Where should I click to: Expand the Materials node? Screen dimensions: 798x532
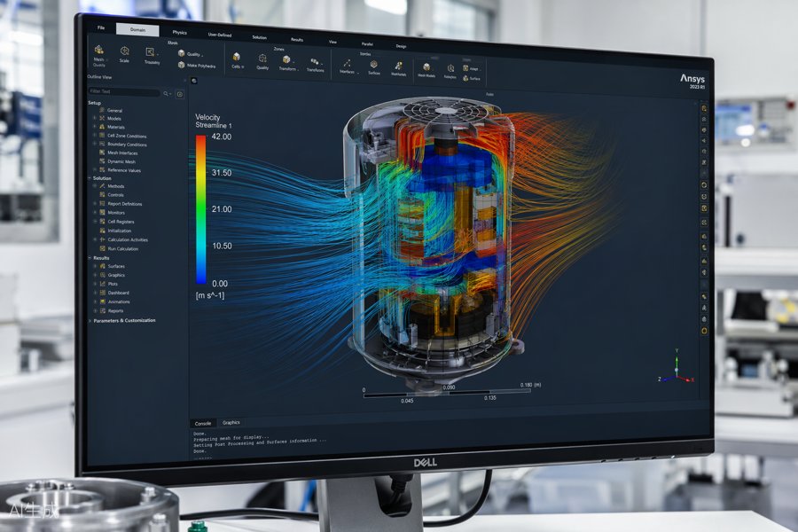pos(95,126)
